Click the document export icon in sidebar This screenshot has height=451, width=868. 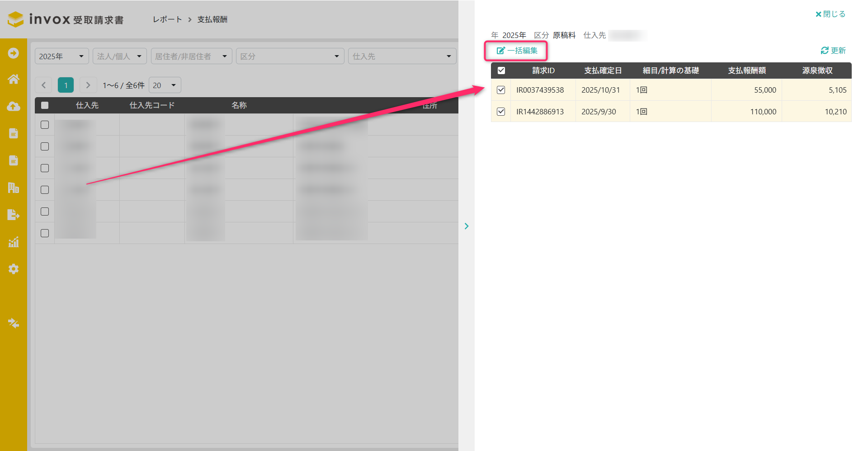coord(14,215)
